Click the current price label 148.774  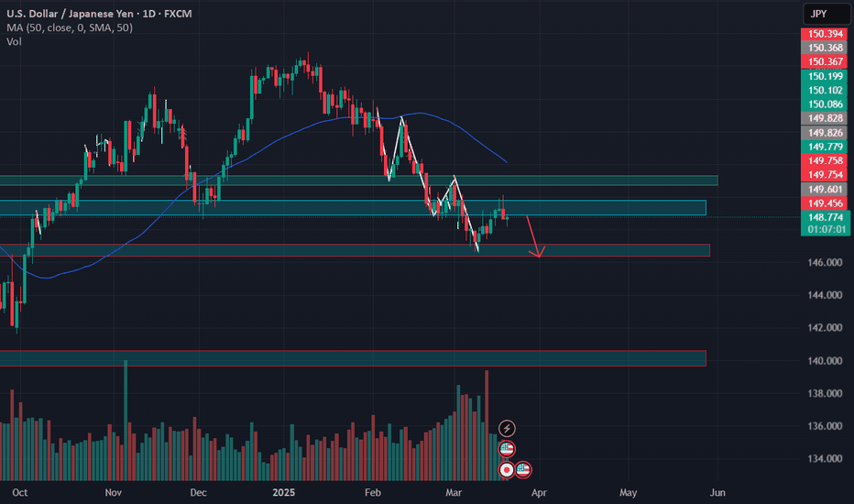[x=825, y=217]
